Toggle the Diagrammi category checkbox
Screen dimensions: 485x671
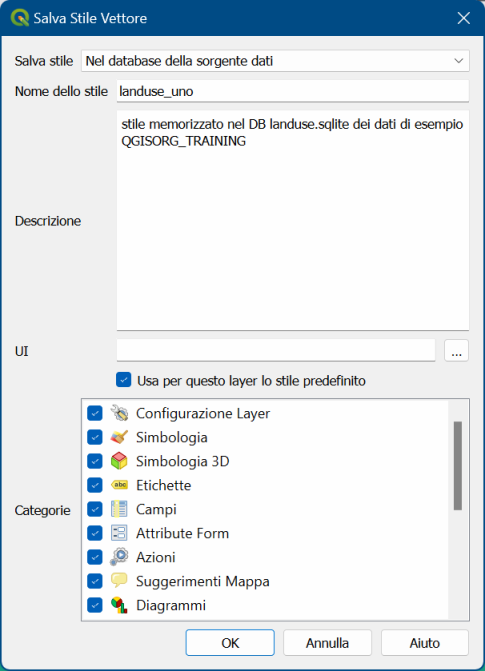tap(95, 605)
